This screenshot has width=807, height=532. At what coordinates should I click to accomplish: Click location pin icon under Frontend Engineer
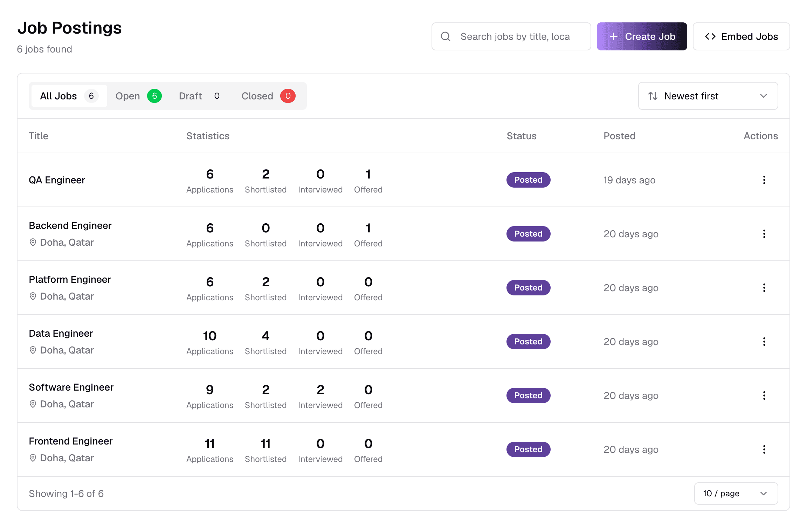[33, 458]
